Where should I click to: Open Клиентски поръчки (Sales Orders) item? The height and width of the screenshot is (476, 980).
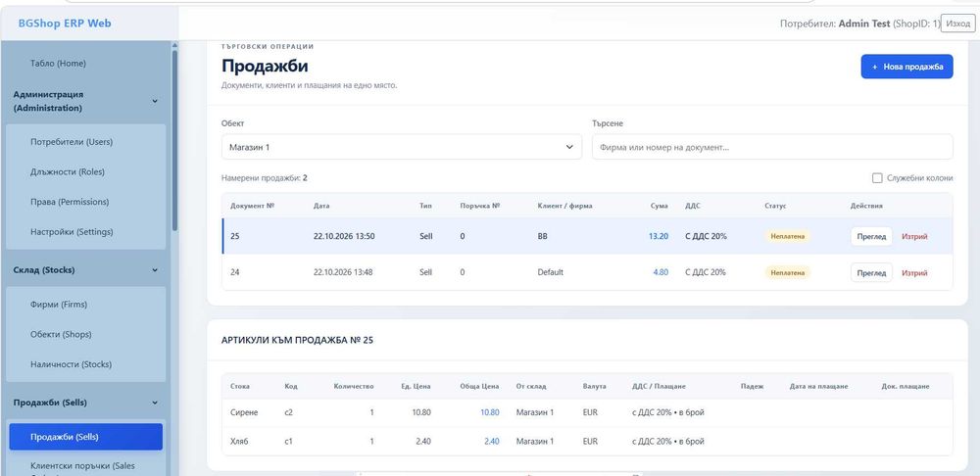coord(82,466)
